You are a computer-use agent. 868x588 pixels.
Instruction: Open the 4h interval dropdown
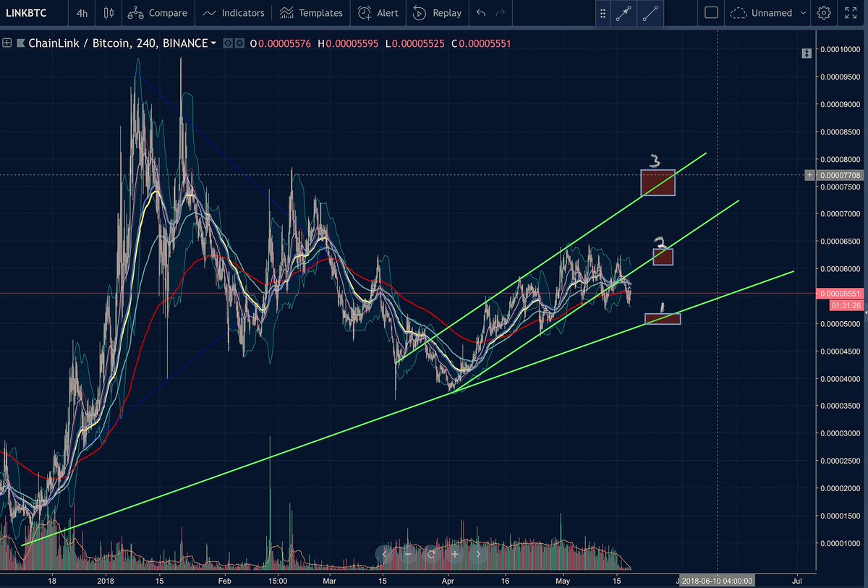click(82, 13)
